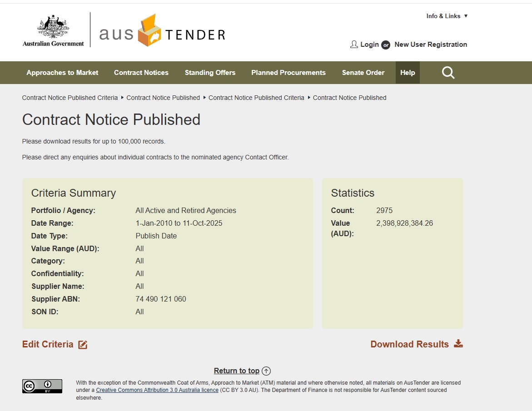Open the Creative Commons Attribution 3.0 Australia licence link
The height and width of the screenshot is (411, 532).
(x=157, y=390)
